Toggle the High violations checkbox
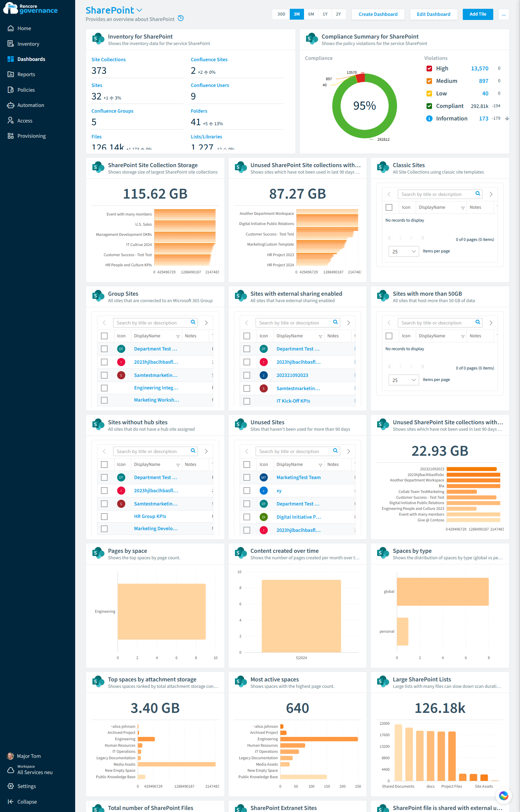Screen dimensions: 520x812 click(429, 68)
